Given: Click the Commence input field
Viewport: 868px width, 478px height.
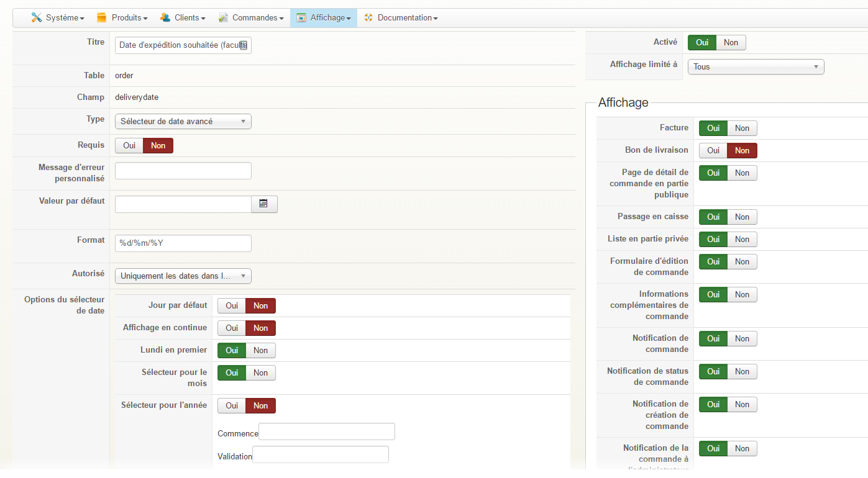Looking at the screenshot, I should (x=327, y=431).
